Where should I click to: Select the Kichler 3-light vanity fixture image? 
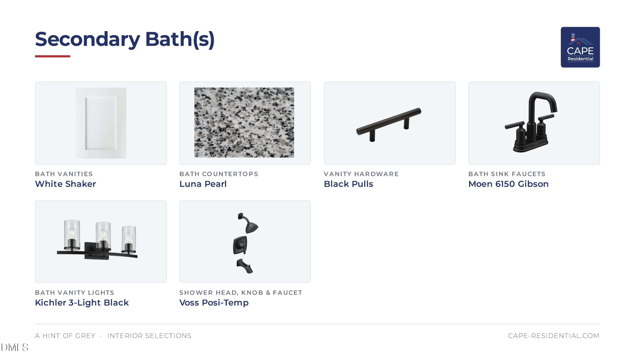click(x=97, y=240)
